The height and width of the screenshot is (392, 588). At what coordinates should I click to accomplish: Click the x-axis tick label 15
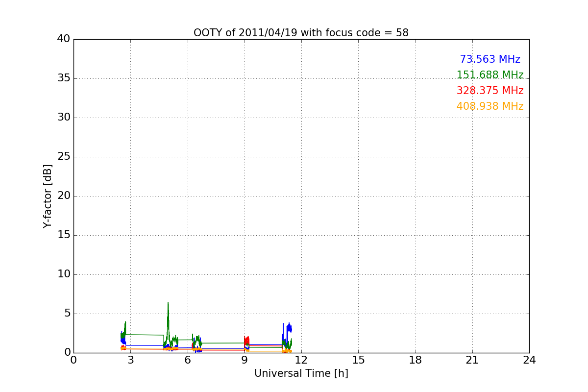358,360
